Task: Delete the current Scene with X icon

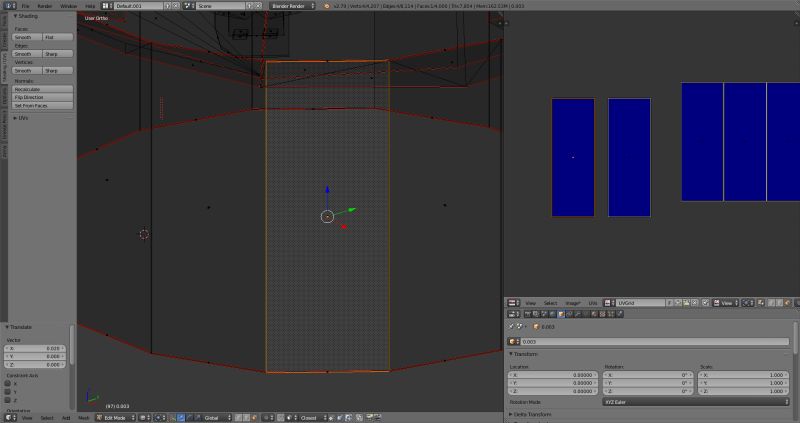Action: tap(258, 6)
